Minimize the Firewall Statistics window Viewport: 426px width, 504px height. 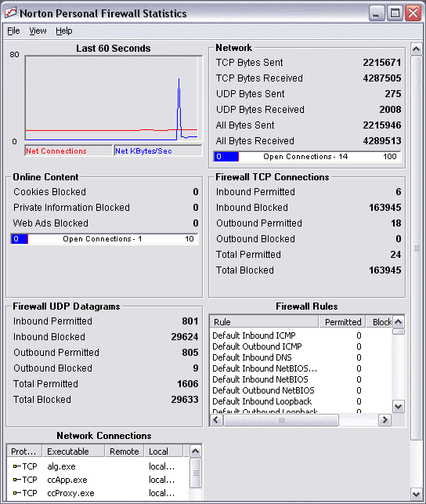376,13
